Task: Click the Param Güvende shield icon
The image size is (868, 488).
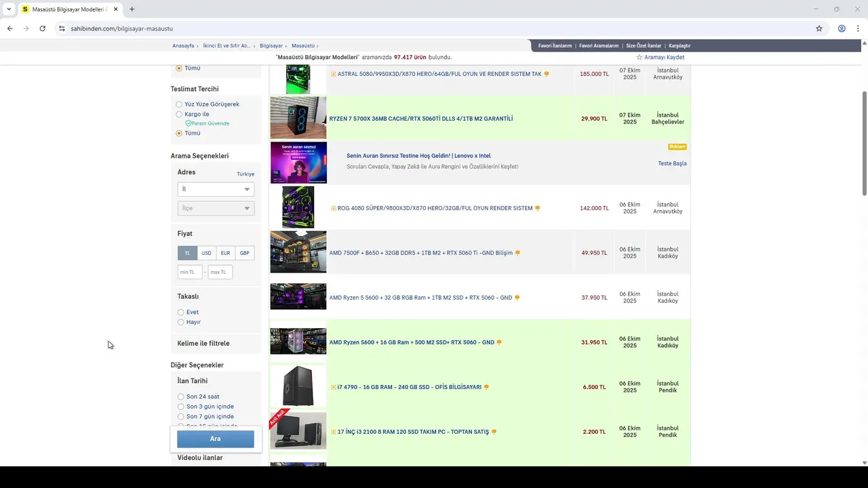Action: point(188,123)
